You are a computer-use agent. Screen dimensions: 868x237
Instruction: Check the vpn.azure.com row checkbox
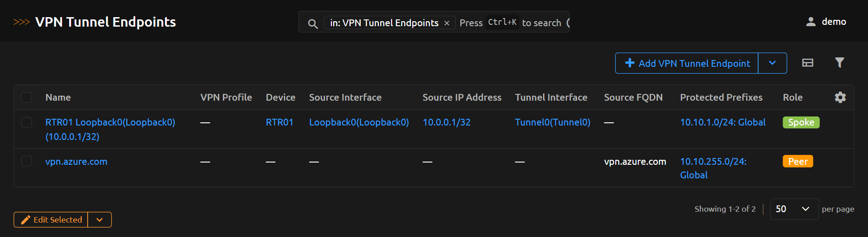tap(27, 161)
